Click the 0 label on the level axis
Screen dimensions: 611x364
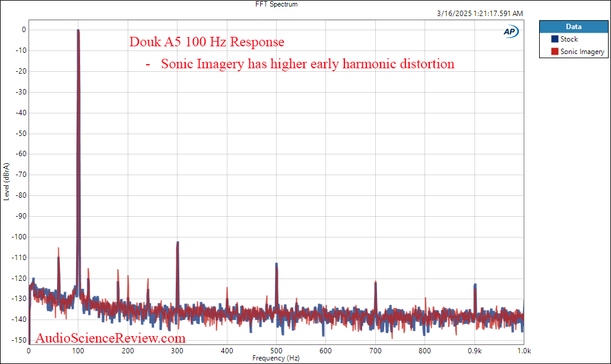(x=24, y=30)
